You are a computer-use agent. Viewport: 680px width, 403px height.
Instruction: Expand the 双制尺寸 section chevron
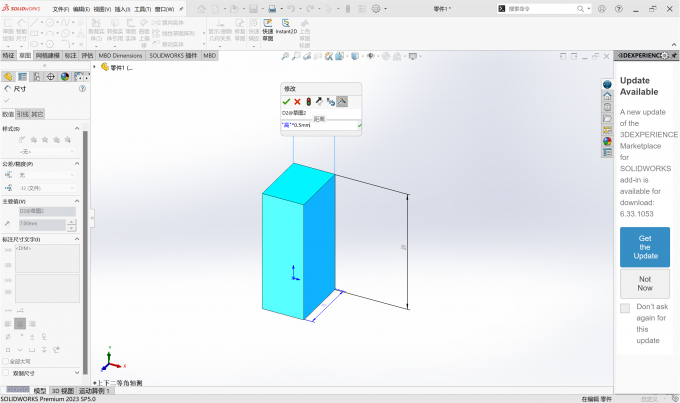(x=77, y=373)
